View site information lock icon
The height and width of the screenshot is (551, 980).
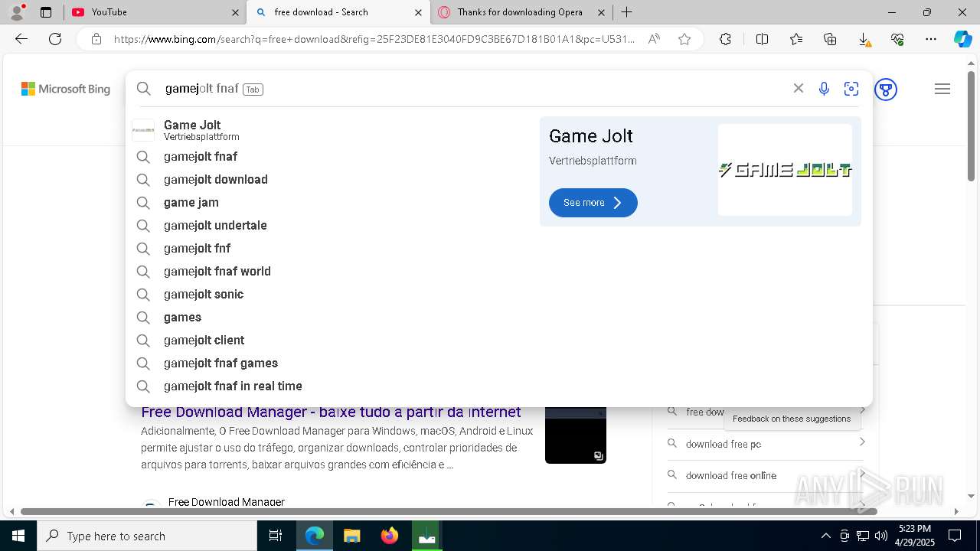[96, 39]
